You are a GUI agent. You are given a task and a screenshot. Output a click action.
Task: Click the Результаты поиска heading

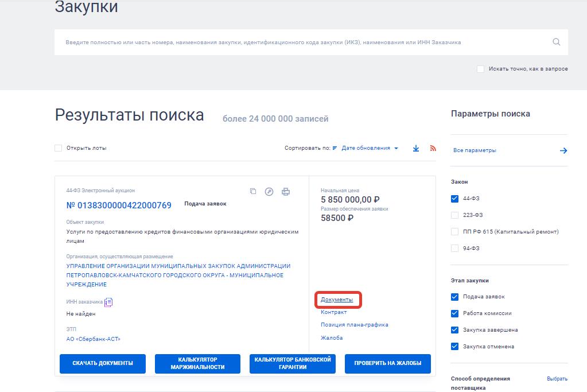(x=130, y=115)
